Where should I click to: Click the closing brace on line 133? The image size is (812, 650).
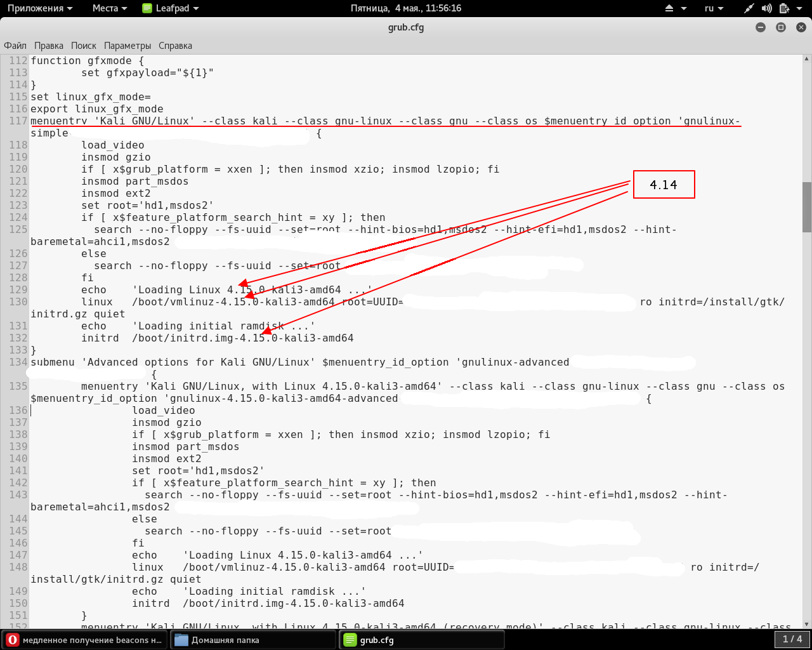pos(34,350)
